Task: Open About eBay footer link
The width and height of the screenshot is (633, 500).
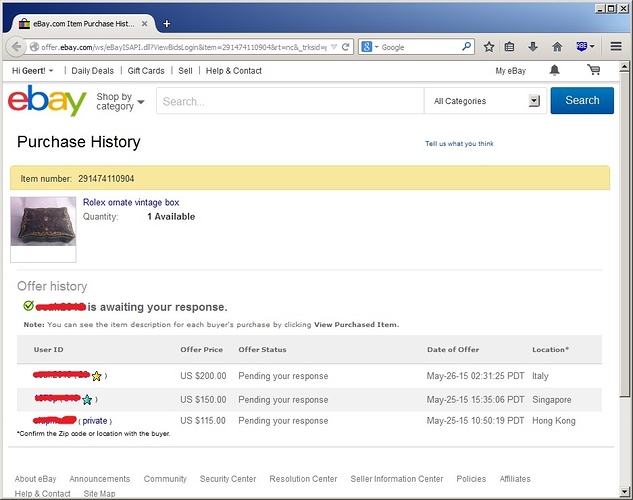Action: (x=36, y=479)
